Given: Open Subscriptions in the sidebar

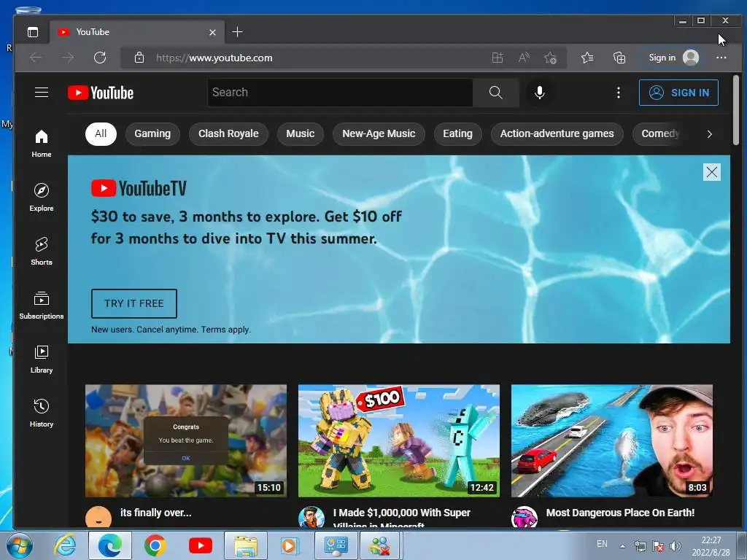Looking at the screenshot, I should pyautogui.click(x=42, y=305).
